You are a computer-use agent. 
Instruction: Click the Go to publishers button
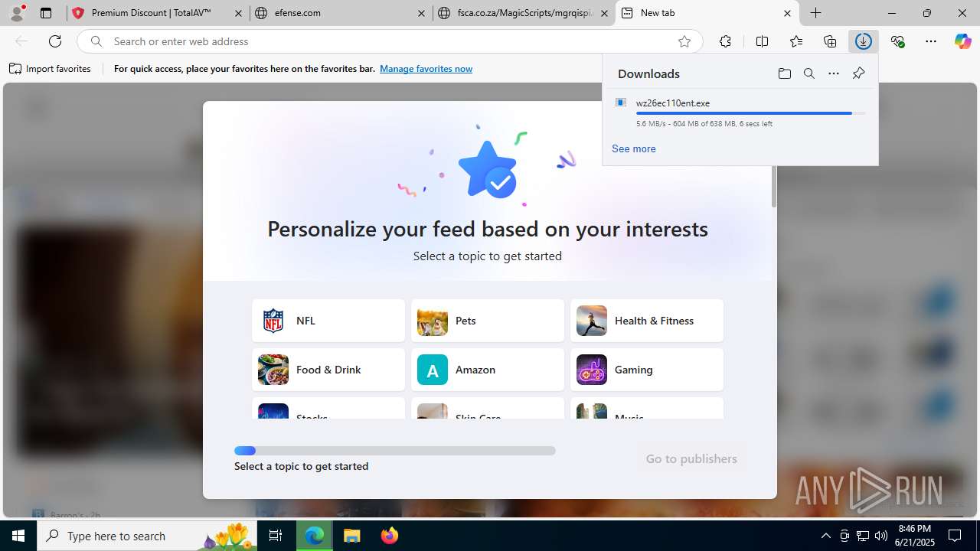(691, 458)
